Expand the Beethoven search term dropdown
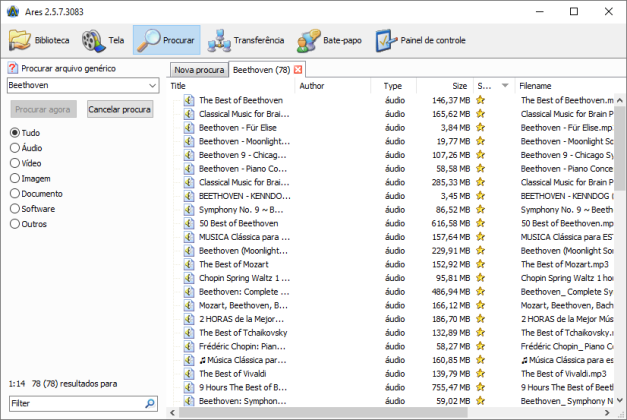Viewport: 627px width, 420px height. [152, 86]
